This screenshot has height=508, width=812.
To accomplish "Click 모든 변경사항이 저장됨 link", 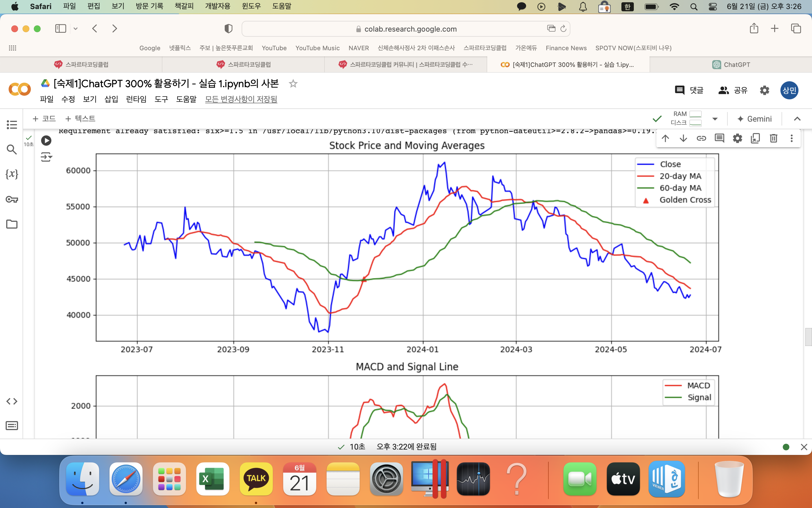I will click(241, 99).
